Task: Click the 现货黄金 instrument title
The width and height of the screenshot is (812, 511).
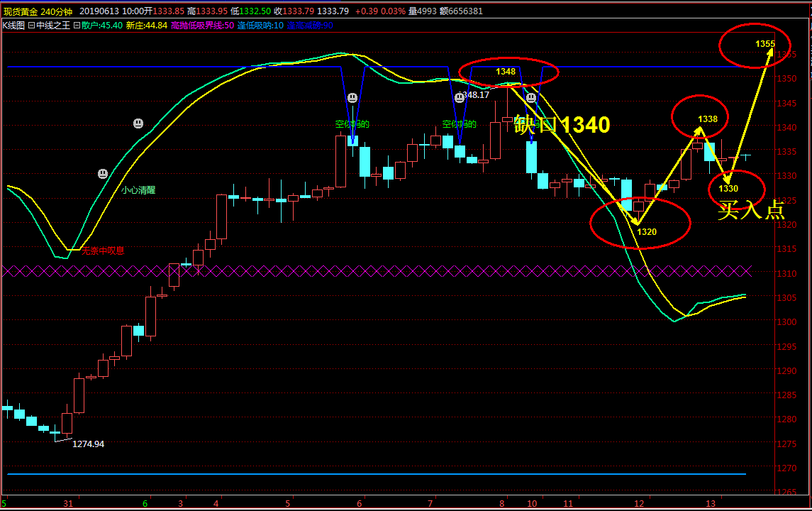Action: tap(20, 11)
